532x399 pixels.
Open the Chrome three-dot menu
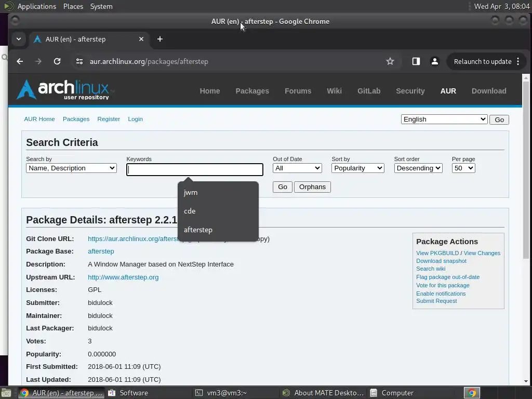pyautogui.click(x=518, y=61)
